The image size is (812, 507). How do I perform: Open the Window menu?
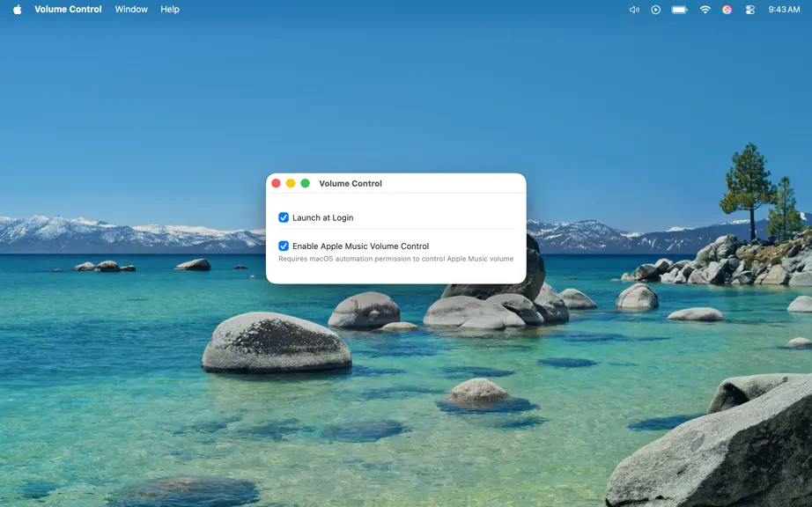[131, 10]
